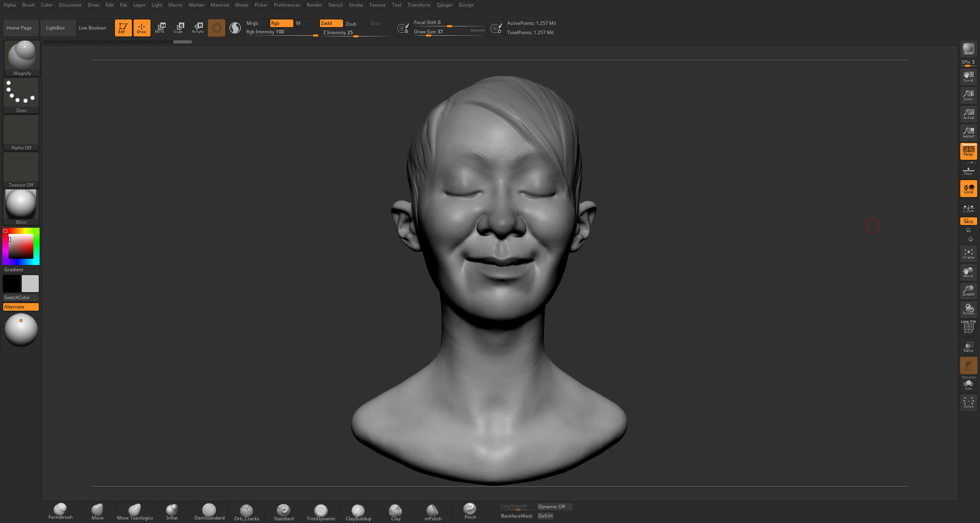Image resolution: width=980 pixels, height=523 pixels.
Task: Activate Move mode in top shelf
Action: tap(160, 28)
